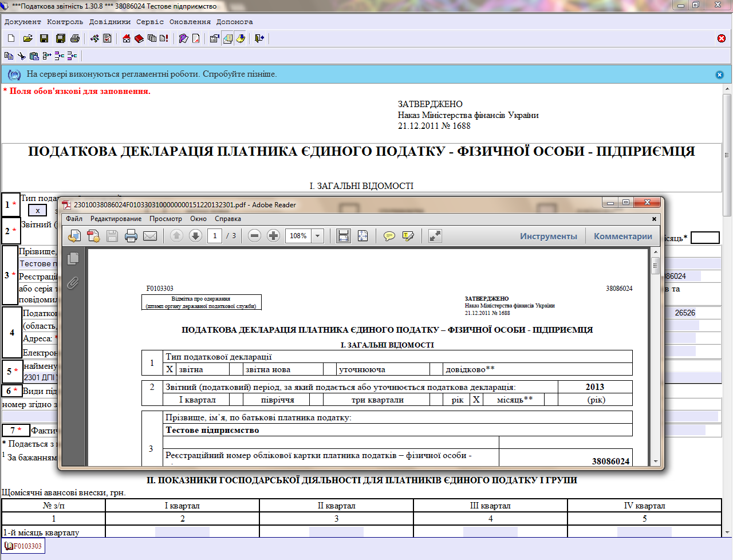Click the red book icon in toolbar
Image resolution: width=733 pixels, height=560 pixels.
click(x=139, y=38)
